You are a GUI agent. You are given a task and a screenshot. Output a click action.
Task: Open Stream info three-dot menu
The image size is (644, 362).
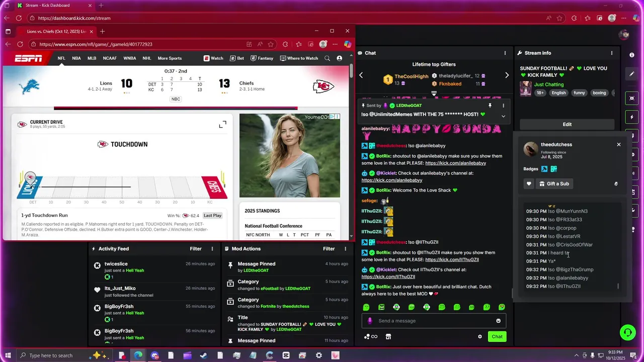[612, 53]
